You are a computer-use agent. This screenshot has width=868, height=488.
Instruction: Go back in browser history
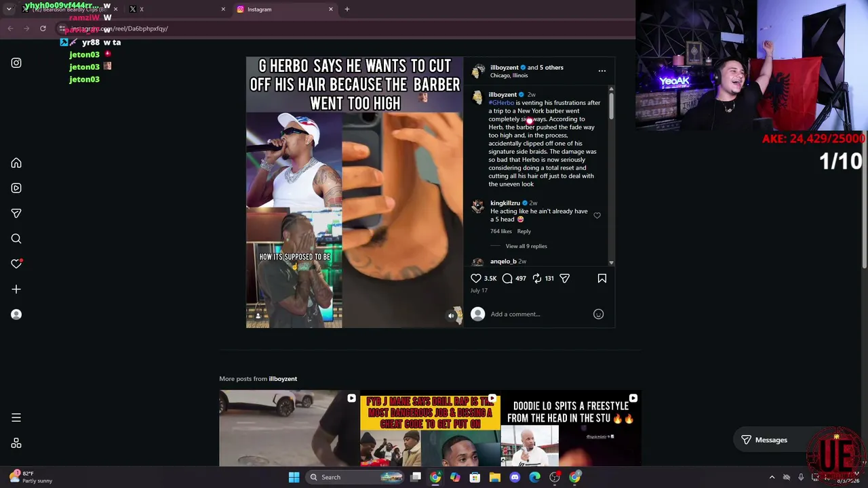(10, 28)
